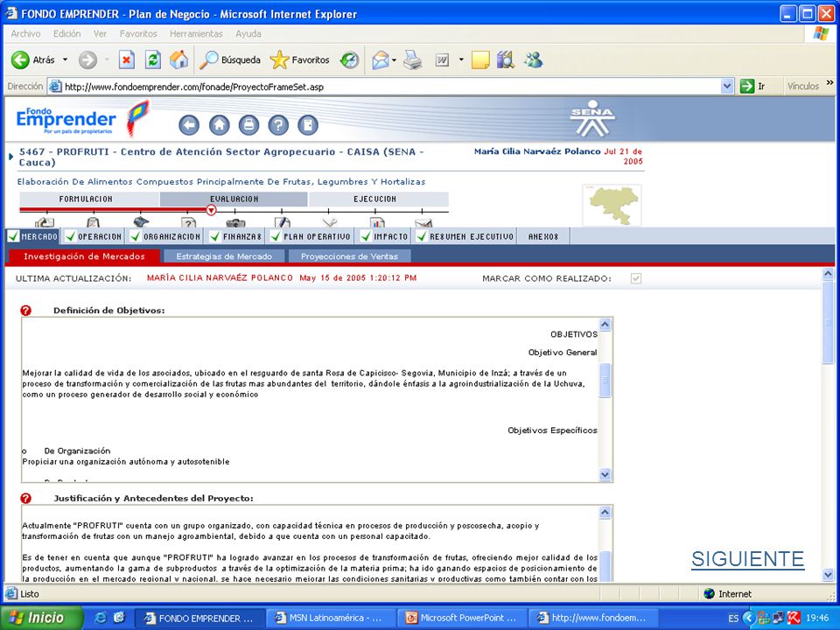This screenshot has width=840, height=630.
Task: Click Fondo Emprender round home icon
Action: click(219, 125)
